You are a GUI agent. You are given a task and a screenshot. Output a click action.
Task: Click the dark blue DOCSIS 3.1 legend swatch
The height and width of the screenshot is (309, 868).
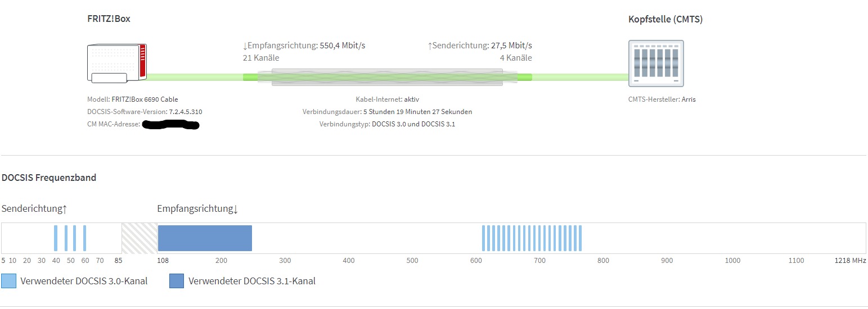[x=177, y=281]
